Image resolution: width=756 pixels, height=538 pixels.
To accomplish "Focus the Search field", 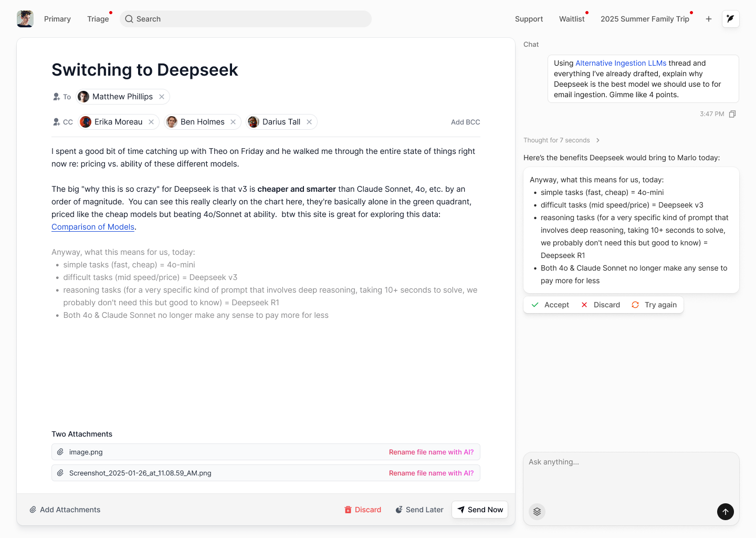I will point(246,19).
